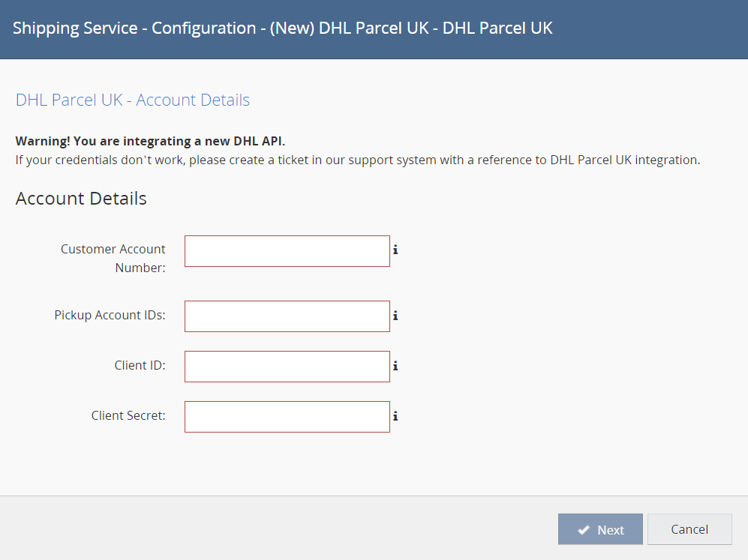Click the blue DHL Parcel UK heading
Viewport: 748px width, 560px height.
point(133,100)
